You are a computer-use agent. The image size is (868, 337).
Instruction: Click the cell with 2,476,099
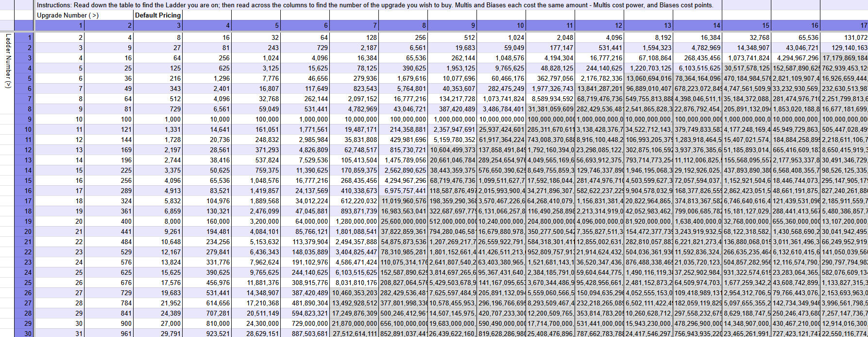256,211
